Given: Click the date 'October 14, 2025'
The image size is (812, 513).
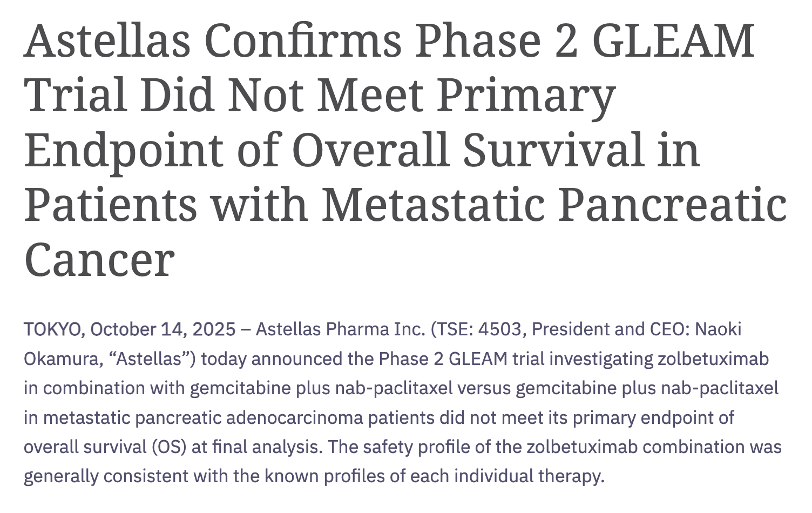Looking at the screenshot, I should (x=163, y=329).
